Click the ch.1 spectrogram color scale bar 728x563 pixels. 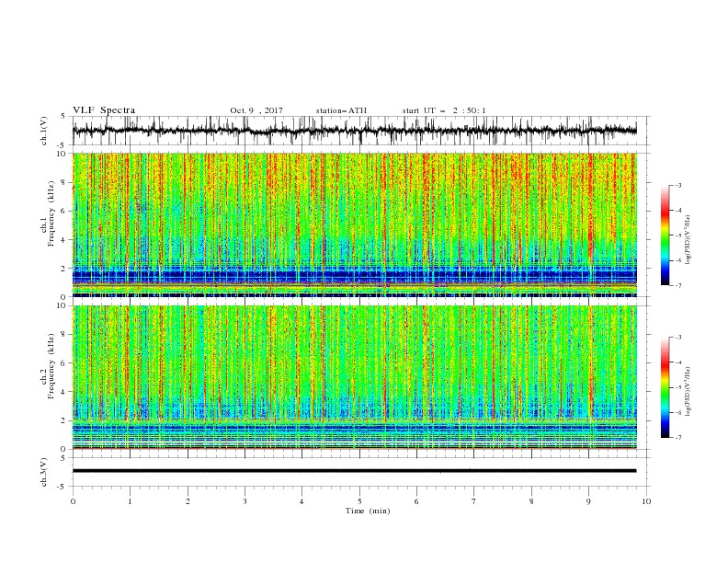[x=665, y=236]
